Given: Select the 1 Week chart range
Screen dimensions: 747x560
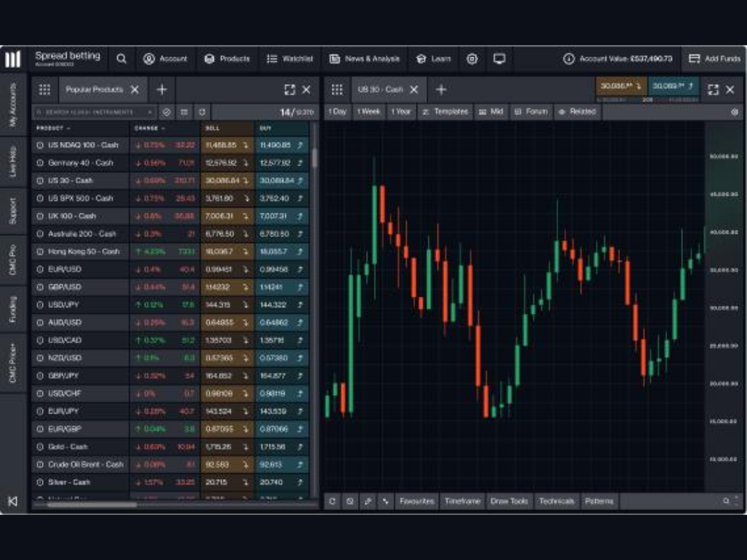Looking at the screenshot, I should tap(368, 112).
